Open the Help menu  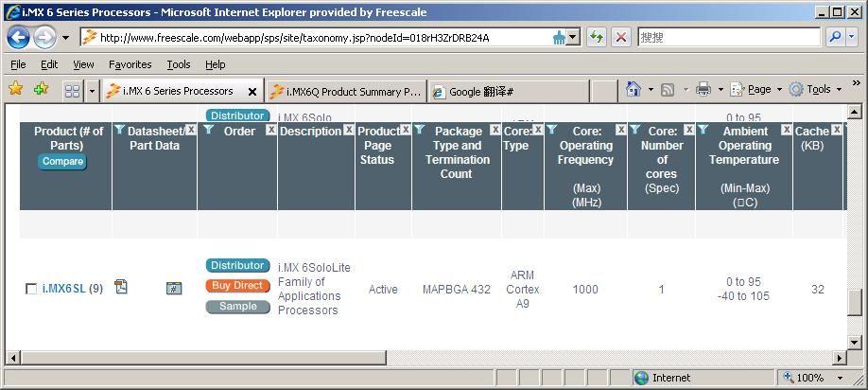pos(216,64)
